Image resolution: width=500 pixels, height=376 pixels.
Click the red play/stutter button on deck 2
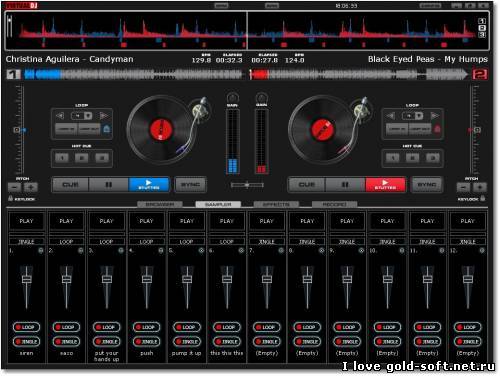(385, 184)
